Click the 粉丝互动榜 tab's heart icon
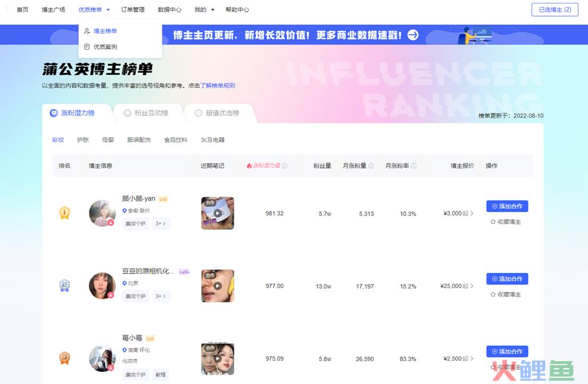This screenshot has width=588, height=384. point(127,113)
